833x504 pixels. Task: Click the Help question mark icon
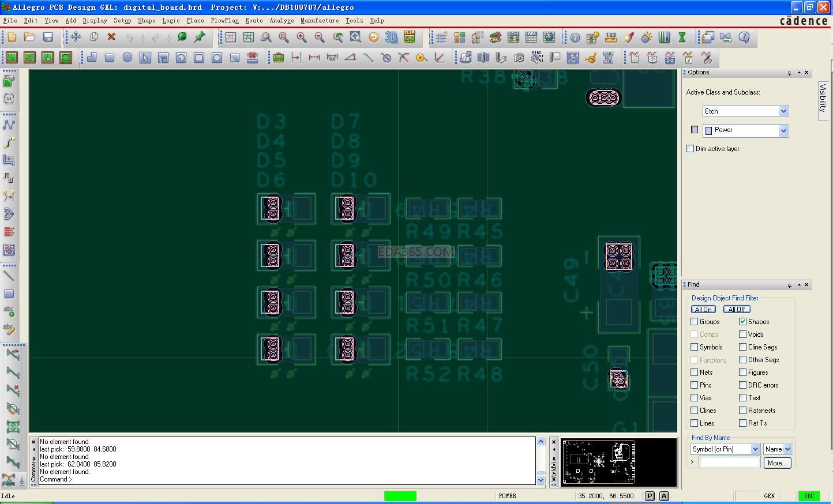point(744,37)
